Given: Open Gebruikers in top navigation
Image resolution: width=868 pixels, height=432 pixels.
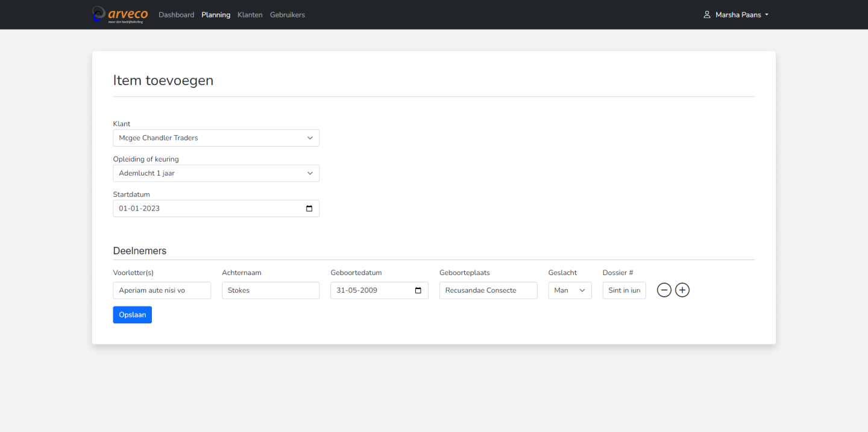Looking at the screenshot, I should (x=287, y=15).
